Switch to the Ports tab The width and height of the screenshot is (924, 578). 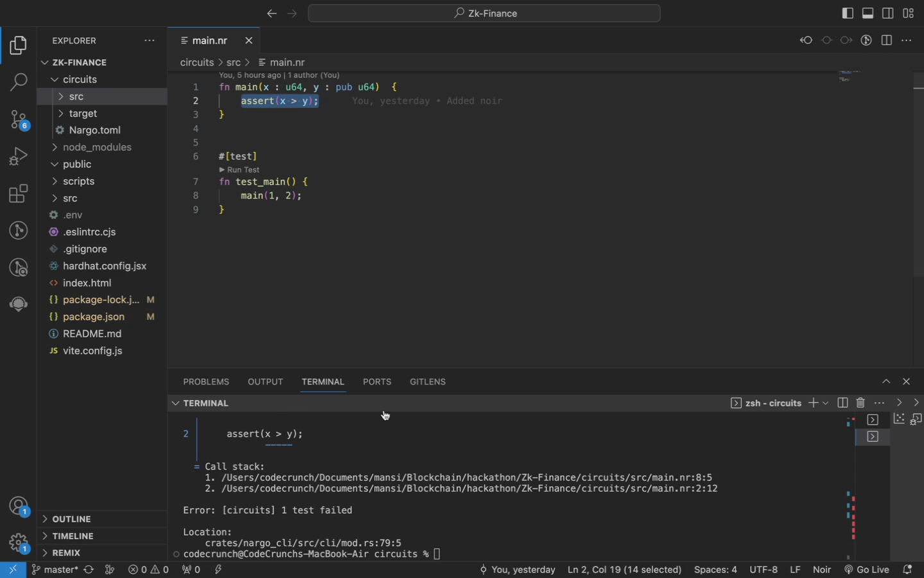point(377,381)
